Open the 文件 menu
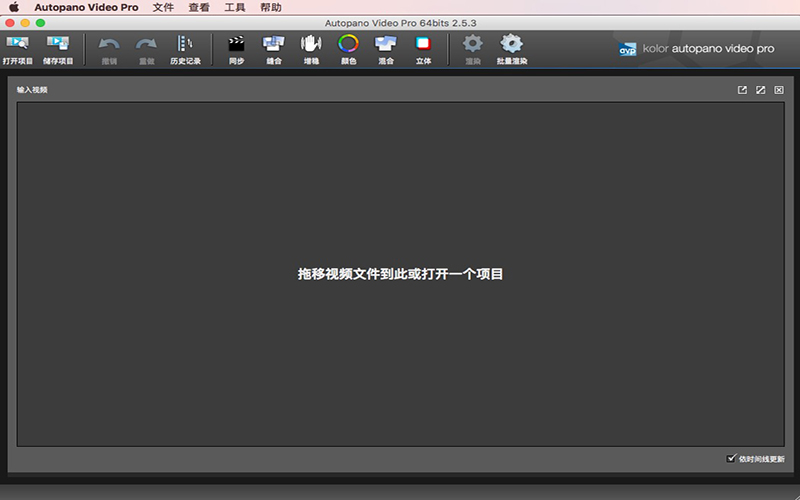Image resolution: width=800 pixels, height=500 pixels. coord(163,7)
